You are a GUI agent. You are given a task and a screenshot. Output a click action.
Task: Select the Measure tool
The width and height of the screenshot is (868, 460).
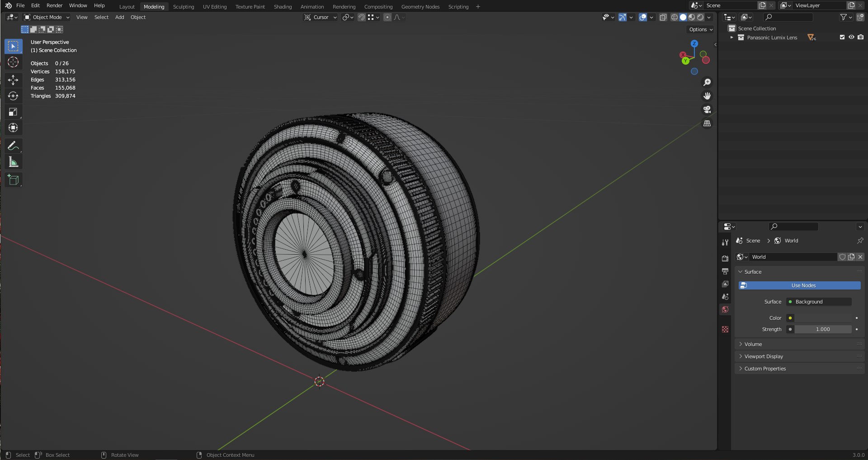pyautogui.click(x=13, y=162)
